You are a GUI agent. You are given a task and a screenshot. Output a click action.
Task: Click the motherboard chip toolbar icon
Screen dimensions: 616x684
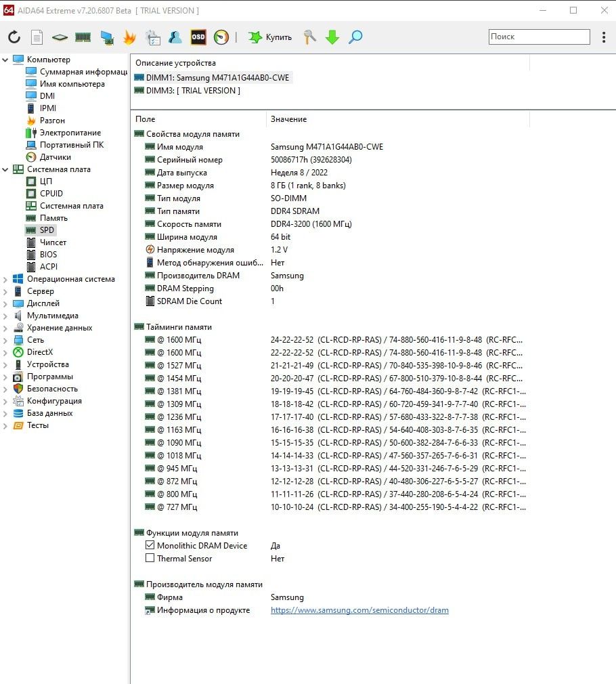60,37
